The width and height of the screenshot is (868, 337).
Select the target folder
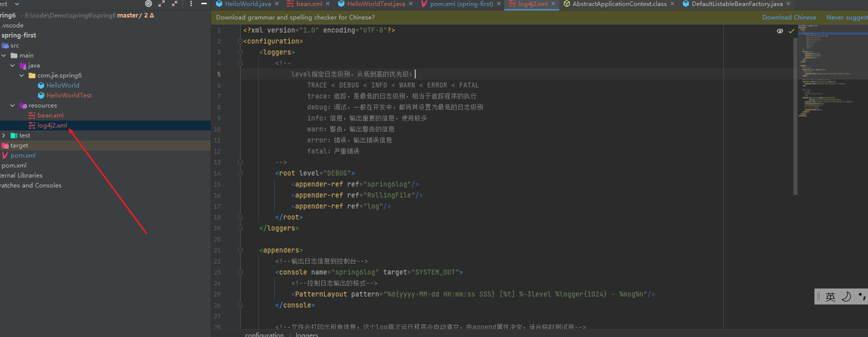[19, 145]
